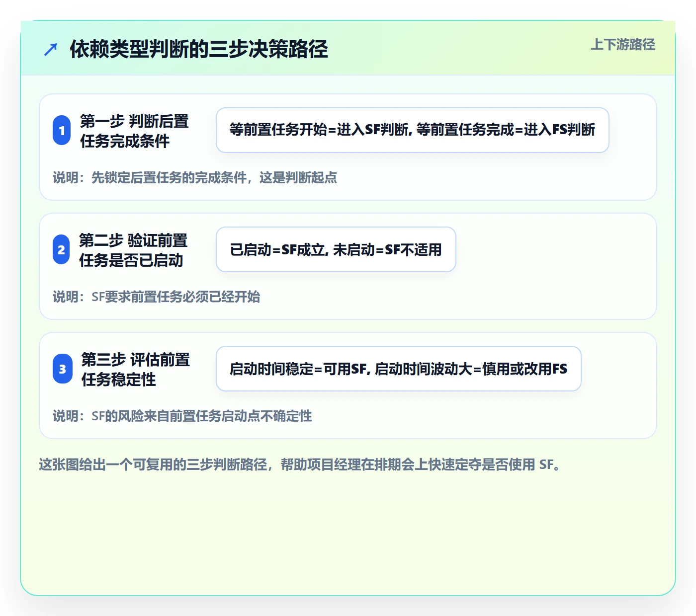This screenshot has width=696, height=616.
Task: Click the box 等前置任务开始=进入SF判断
Action: pyautogui.click(x=413, y=130)
